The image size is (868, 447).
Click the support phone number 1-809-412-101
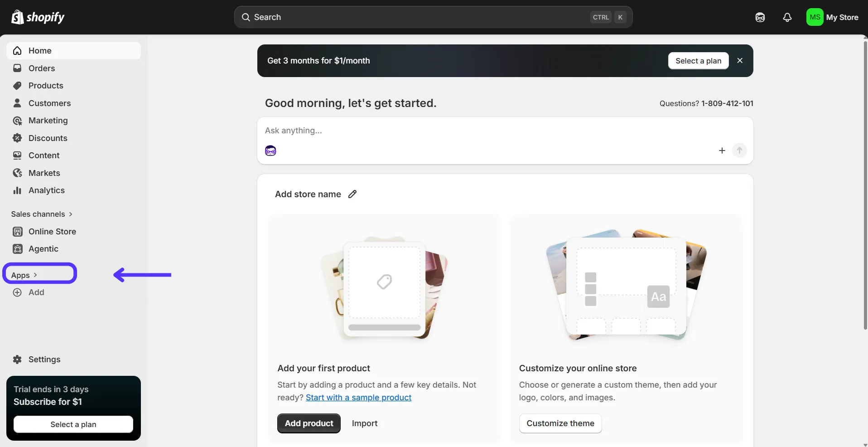coord(727,103)
